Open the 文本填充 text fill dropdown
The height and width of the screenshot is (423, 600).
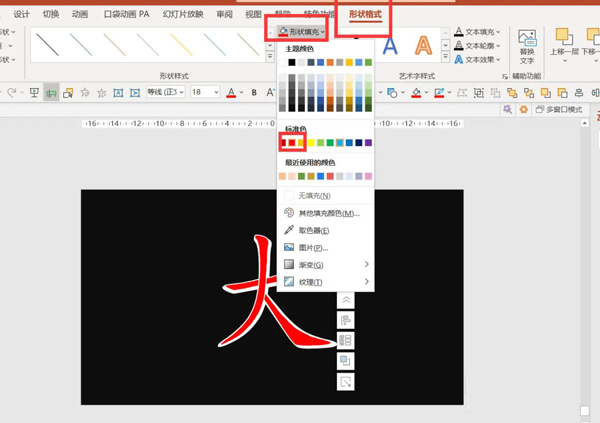click(x=478, y=32)
